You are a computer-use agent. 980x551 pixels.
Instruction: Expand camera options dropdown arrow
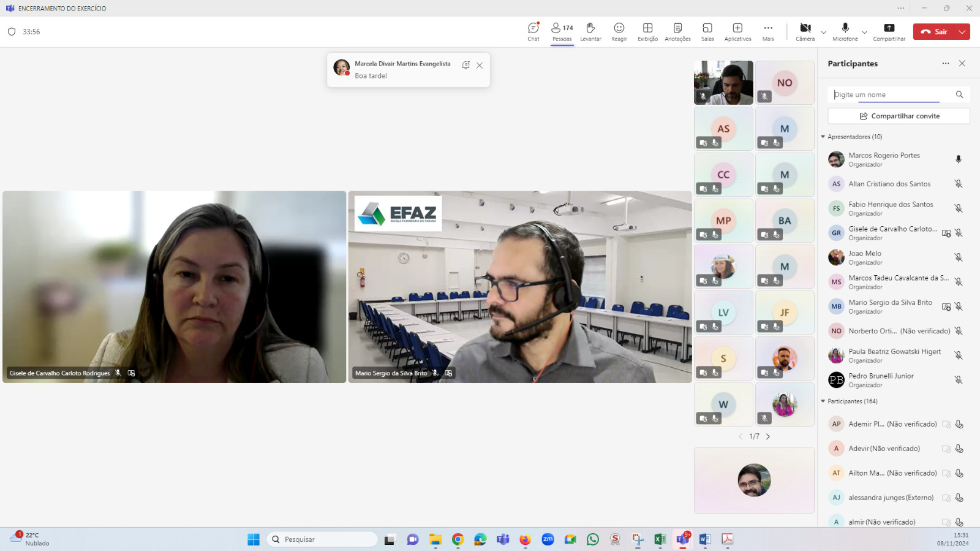click(x=824, y=32)
